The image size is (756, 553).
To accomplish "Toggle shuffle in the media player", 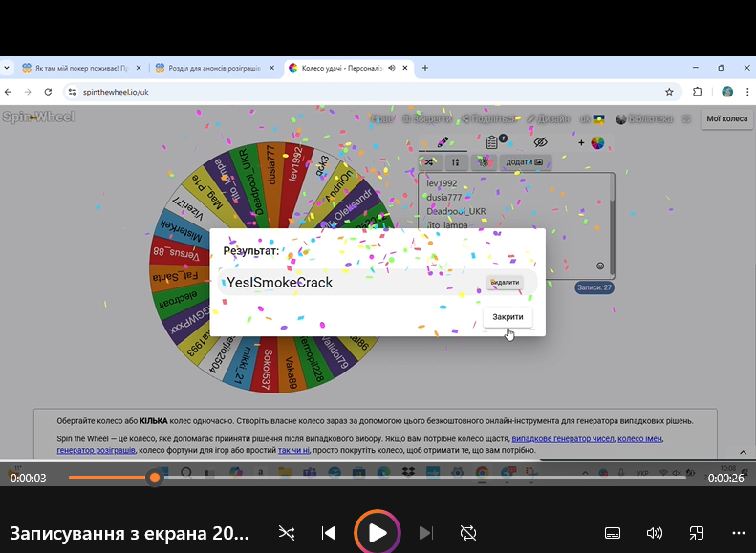I will click(x=287, y=533).
